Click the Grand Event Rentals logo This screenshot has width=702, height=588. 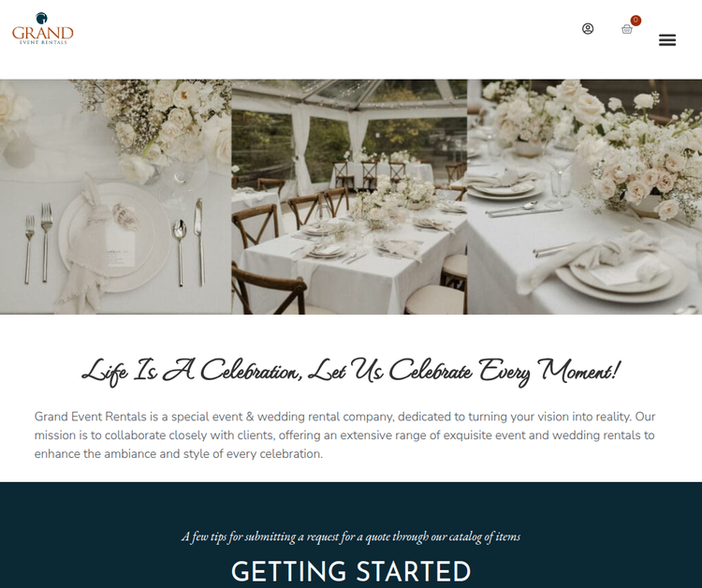(x=42, y=28)
